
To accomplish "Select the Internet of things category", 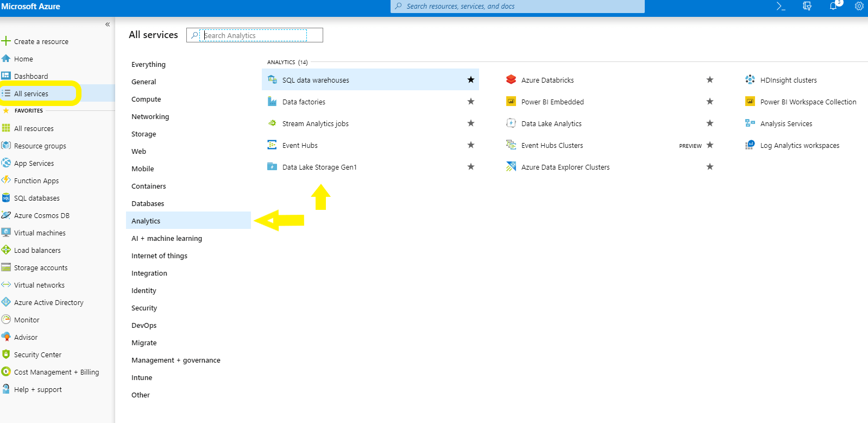I will [x=159, y=256].
